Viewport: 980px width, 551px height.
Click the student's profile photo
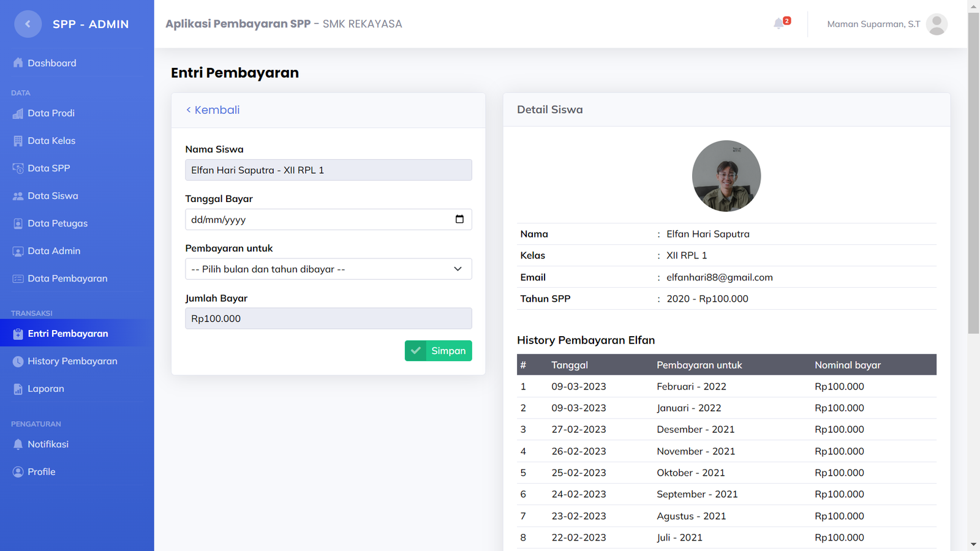point(726,176)
